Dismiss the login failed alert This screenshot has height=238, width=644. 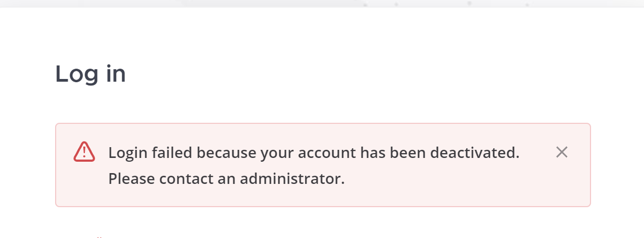click(562, 153)
